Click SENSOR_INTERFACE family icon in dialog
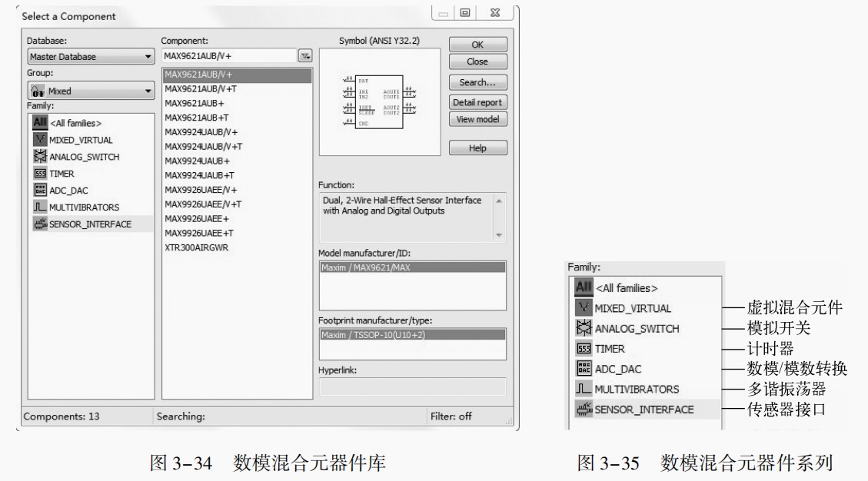 point(39,224)
